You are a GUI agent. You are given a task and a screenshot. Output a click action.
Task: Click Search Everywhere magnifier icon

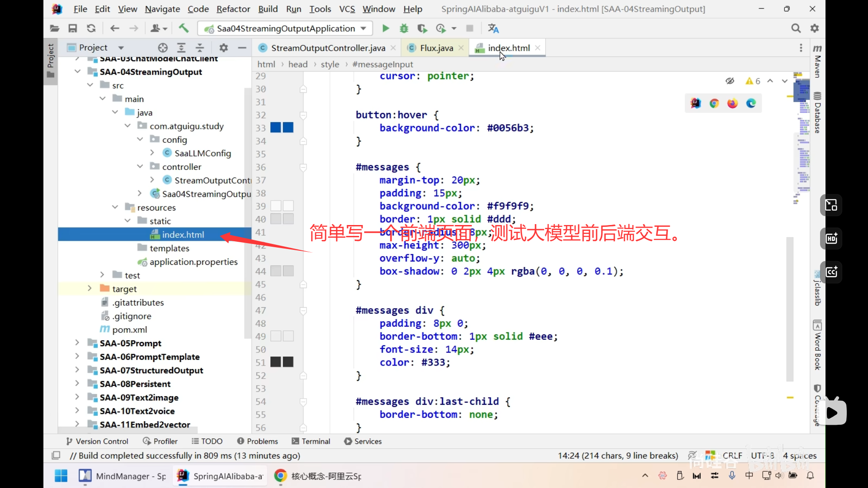point(796,28)
